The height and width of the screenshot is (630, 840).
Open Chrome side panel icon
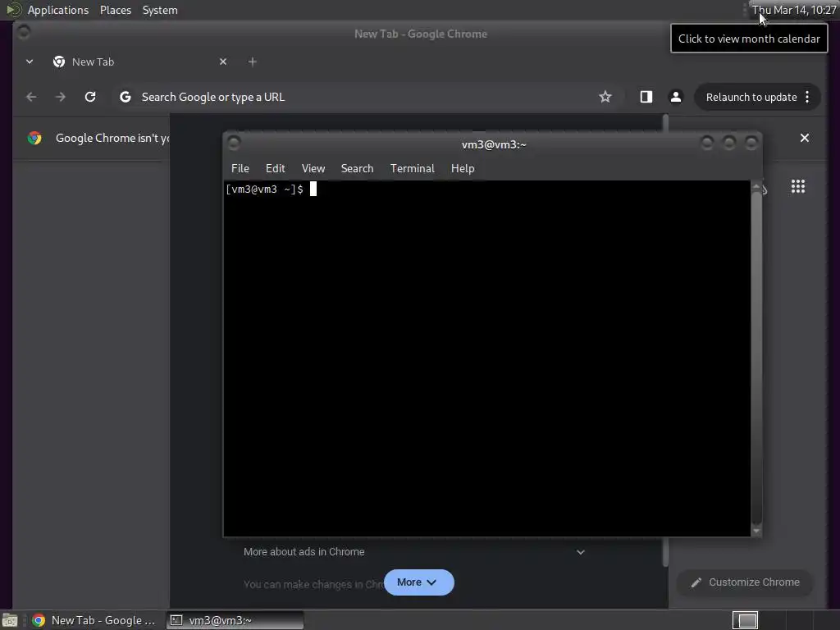646,97
